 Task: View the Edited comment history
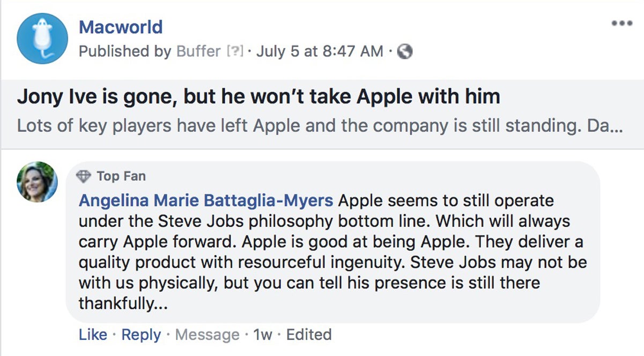309,335
